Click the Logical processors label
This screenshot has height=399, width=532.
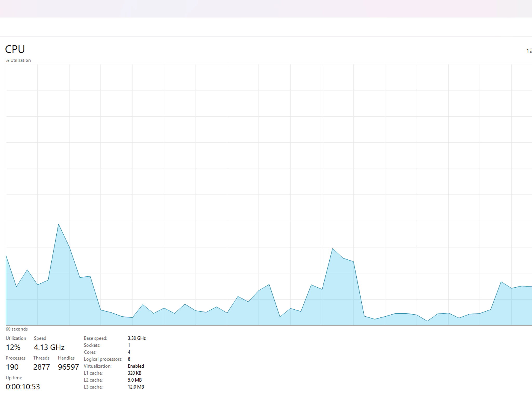(103, 359)
